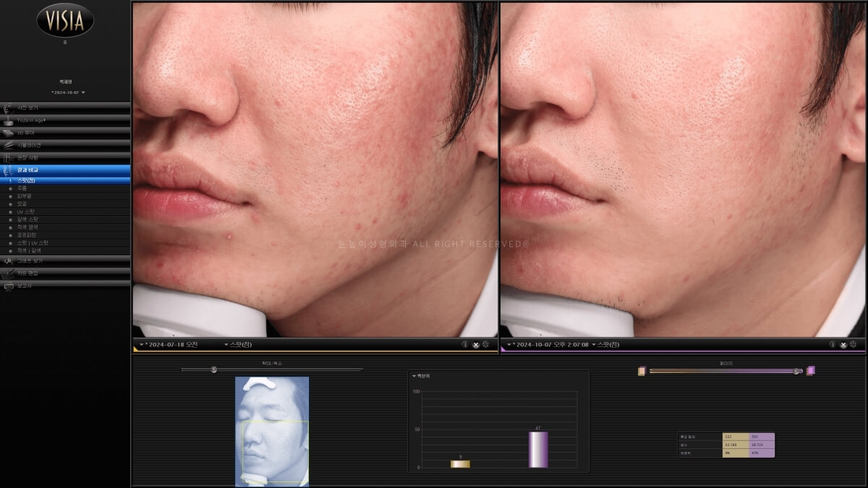868x488 pixels.
Task: Open the report (보고서) printer icon
Action: pos(9,286)
